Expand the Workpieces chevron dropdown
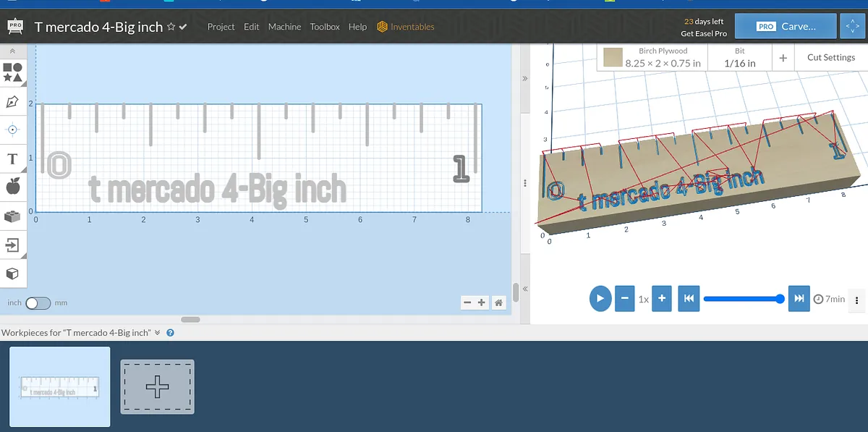868x432 pixels. click(158, 333)
